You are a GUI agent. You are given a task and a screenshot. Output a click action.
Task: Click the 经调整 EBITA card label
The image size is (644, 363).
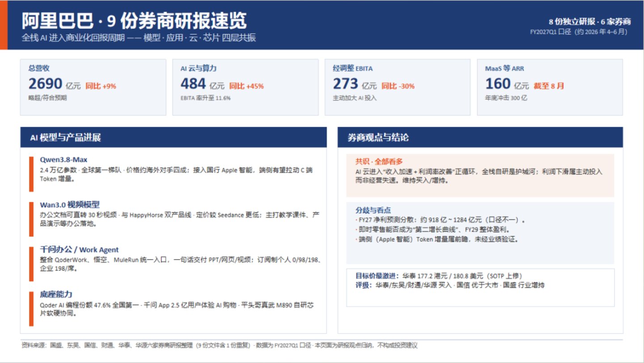(x=353, y=68)
